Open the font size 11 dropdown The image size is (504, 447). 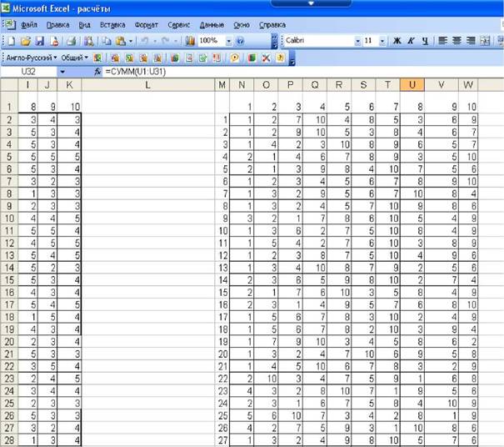coord(382,41)
